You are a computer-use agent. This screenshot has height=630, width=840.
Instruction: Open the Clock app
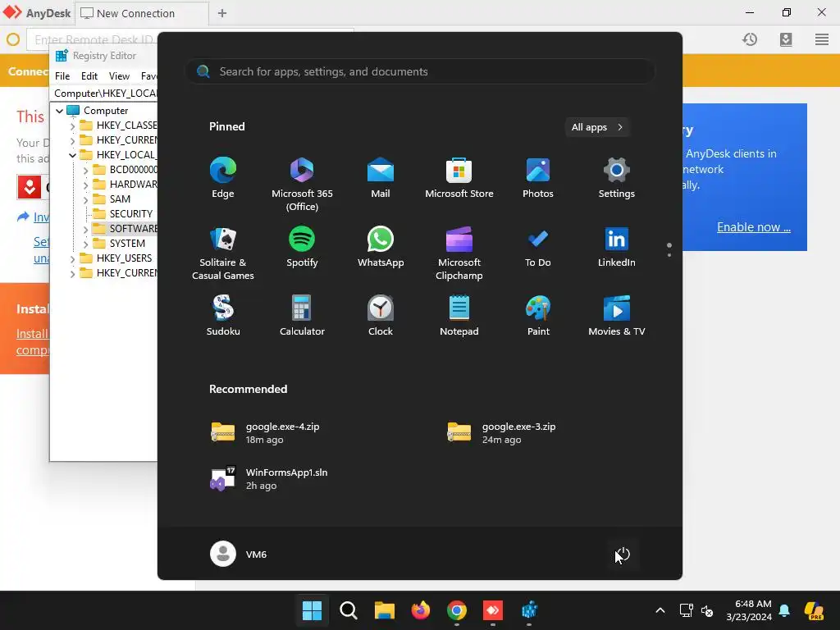point(381,316)
